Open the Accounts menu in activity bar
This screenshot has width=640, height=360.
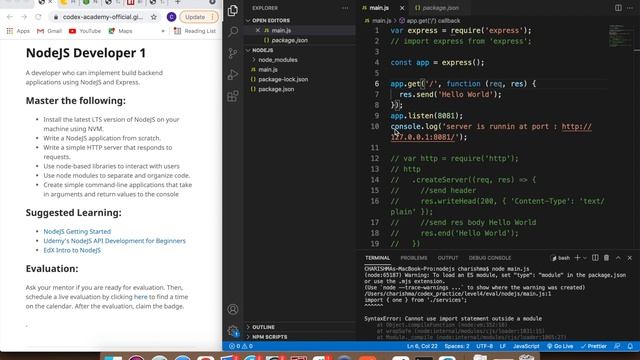tap(233, 309)
